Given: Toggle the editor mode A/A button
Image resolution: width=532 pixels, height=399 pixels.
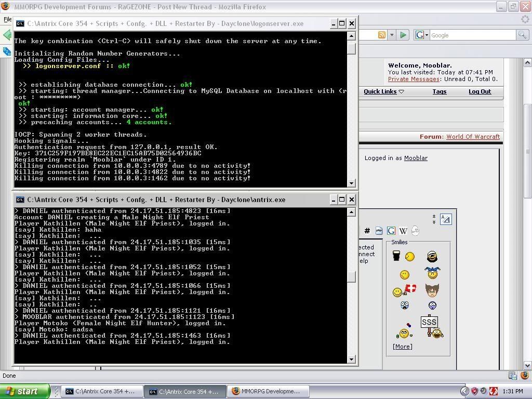Looking at the screenshot, I should pyautogui.click(x=445, y=219).
